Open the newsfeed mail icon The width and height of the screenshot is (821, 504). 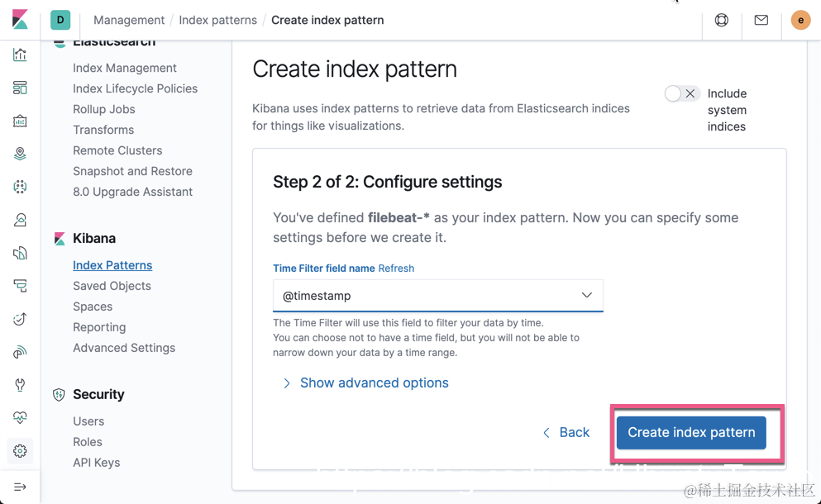point(761,20)
